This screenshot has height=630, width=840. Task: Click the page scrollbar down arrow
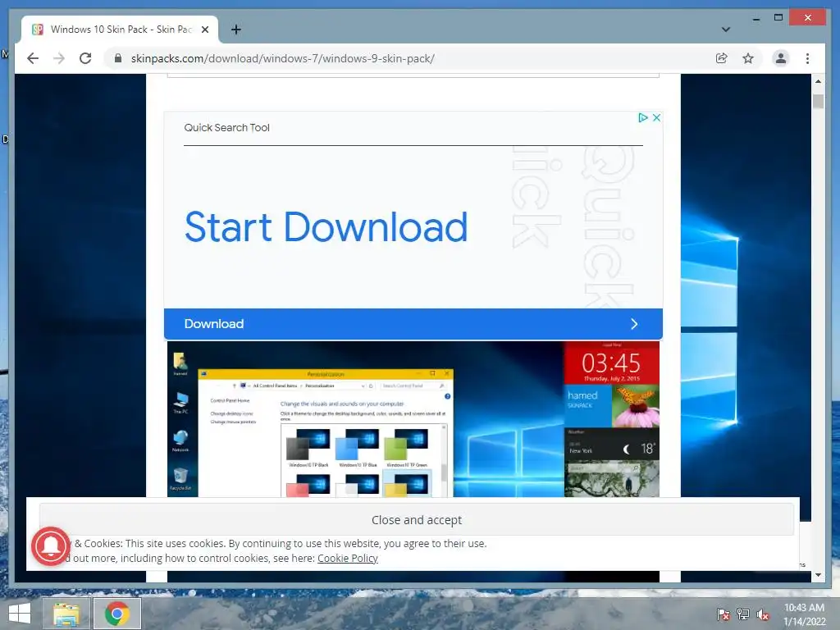pyautogui.click(x=818, y=575)
